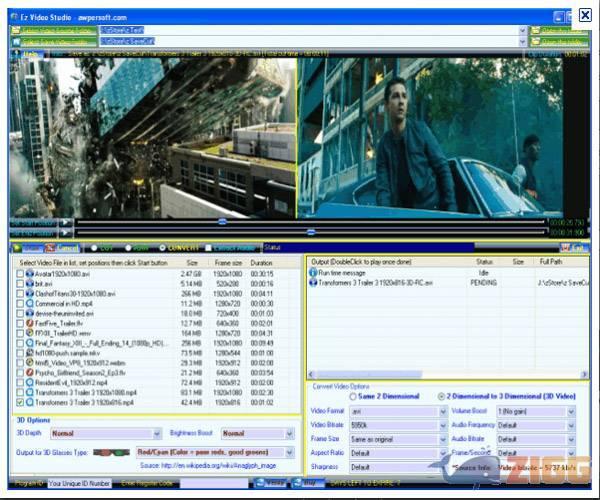This screenshot has height=500, width=600.
Task: Click the Full Path column header in Output list
Action: pyautogui.click(x=551, y=262)
